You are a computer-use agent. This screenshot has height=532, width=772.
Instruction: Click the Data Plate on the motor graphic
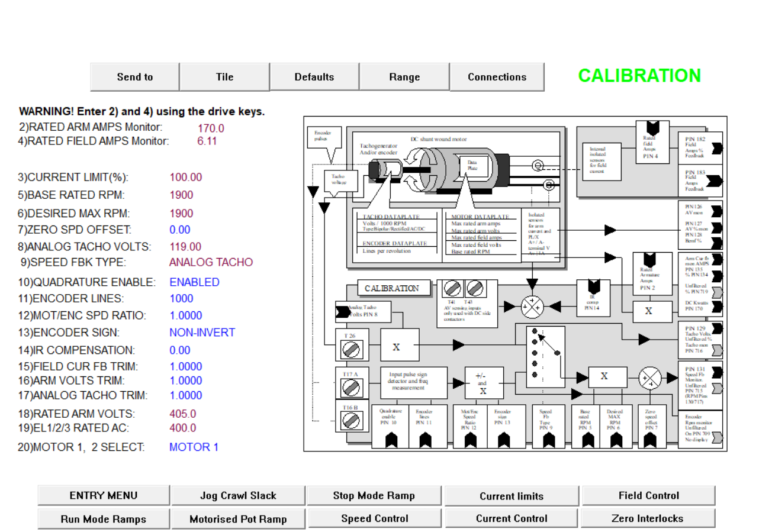pos(472,165)
